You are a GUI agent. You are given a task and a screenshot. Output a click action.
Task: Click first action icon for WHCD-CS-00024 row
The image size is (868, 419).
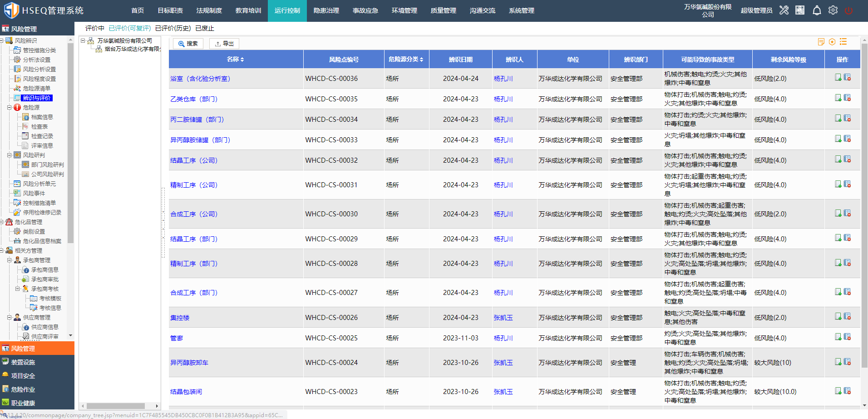[838, 362]
